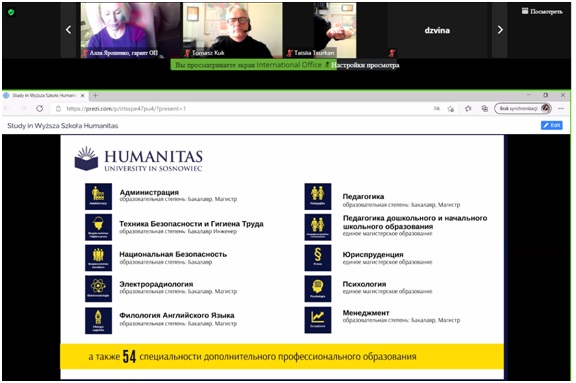
Task: Select Taisiia Tsurkan video thumbnail
Action: click(320, 30)
